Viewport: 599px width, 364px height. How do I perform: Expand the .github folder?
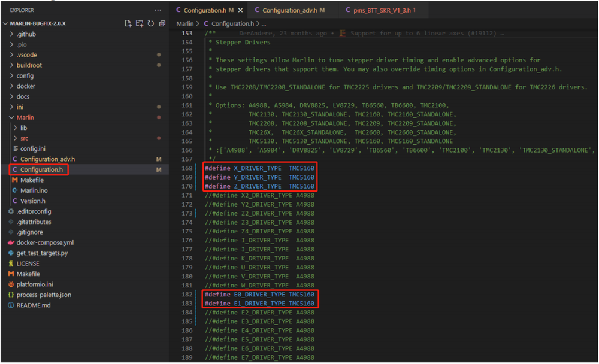pos(26,34)
